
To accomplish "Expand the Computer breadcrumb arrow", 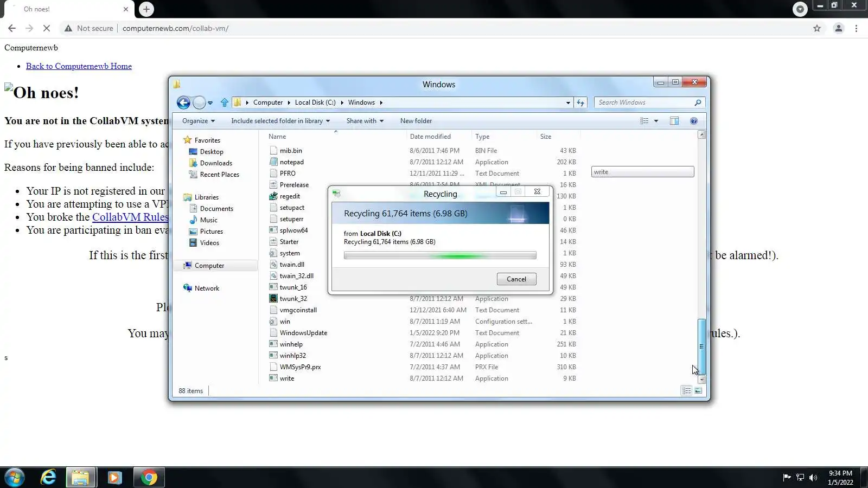I will (x=289, y=102).
